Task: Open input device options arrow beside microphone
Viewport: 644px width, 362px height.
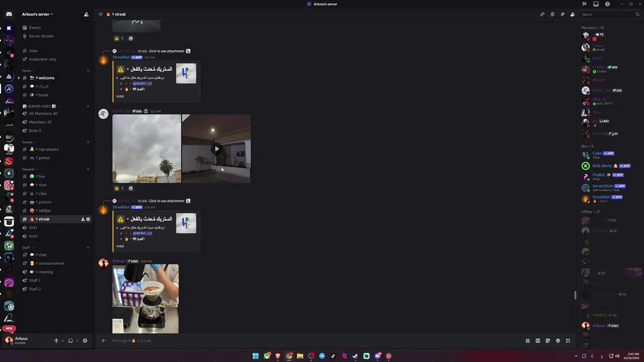Action: coord(62,340)
